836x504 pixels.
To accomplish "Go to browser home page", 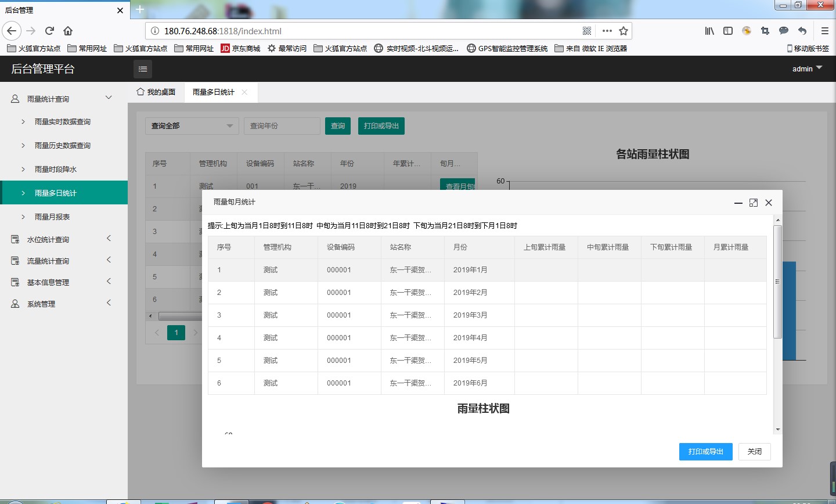I will tap(68, 31).
